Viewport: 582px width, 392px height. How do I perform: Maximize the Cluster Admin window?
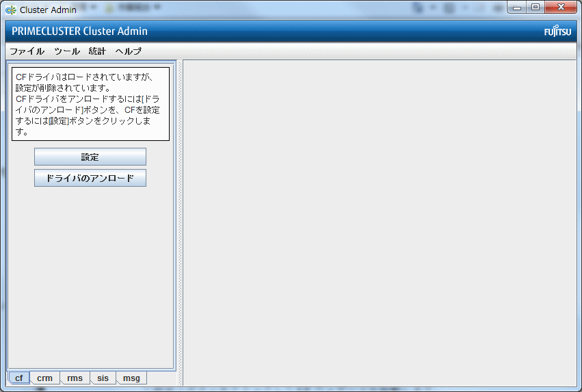point(535,7)
